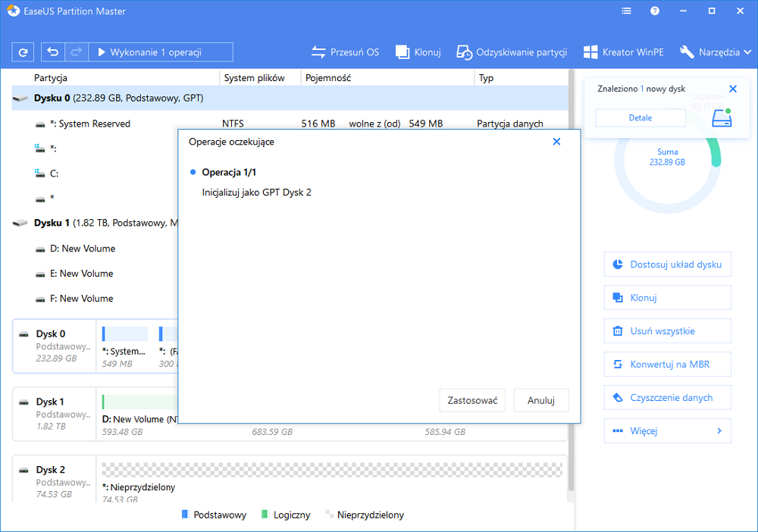The image size is (758, 532).
Task: Select F: New Volume row
Action: pos(95,299)
